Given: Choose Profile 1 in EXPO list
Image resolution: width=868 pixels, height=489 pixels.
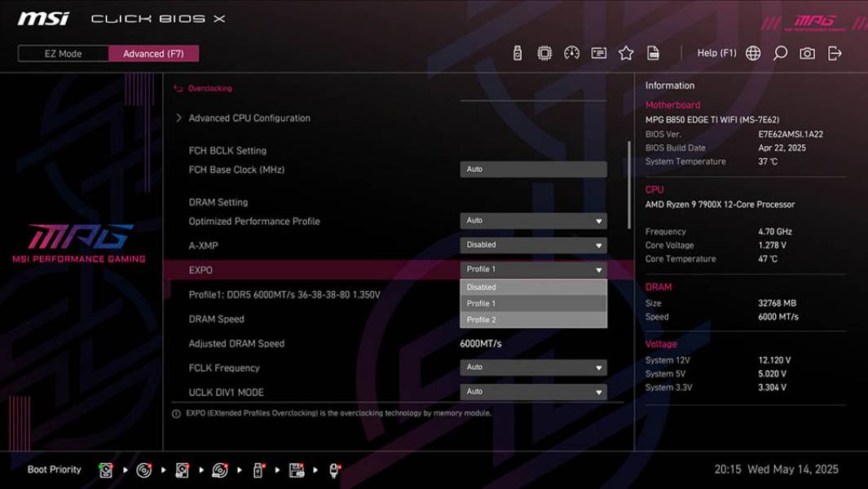Looking at the screenshot, I should point(533,303).
